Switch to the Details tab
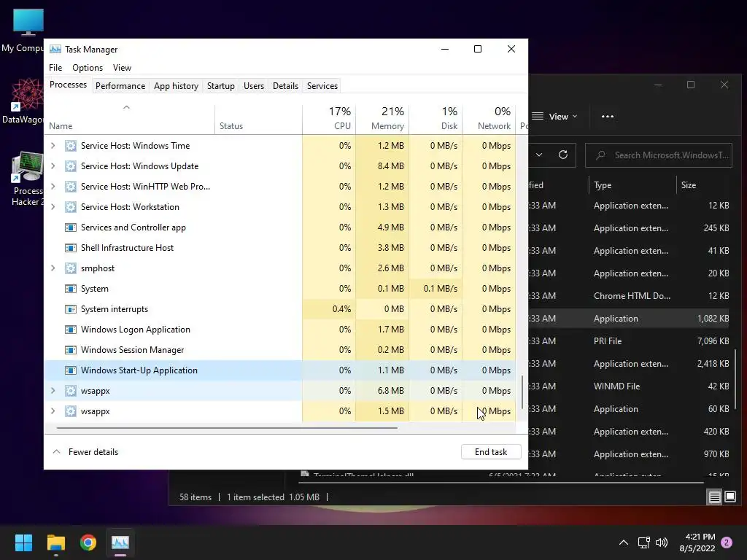This screenshot has width=747, height=560. 285,86
